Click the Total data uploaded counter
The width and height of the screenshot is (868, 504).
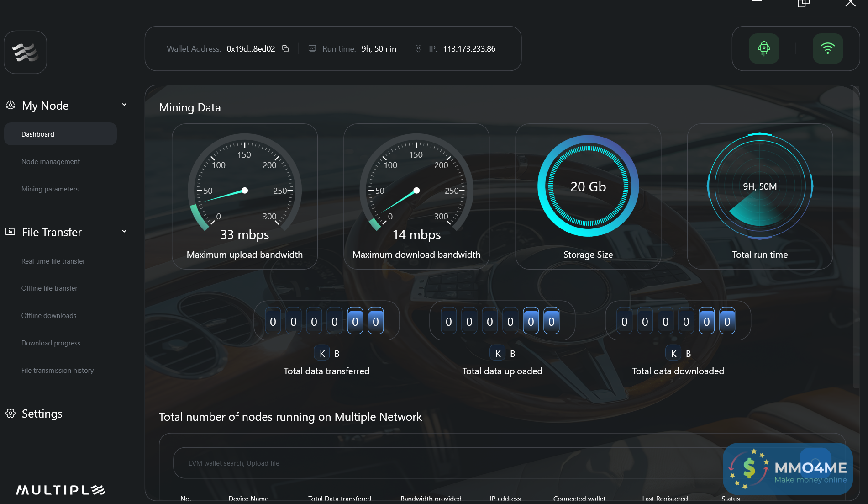tap(502, 321)
